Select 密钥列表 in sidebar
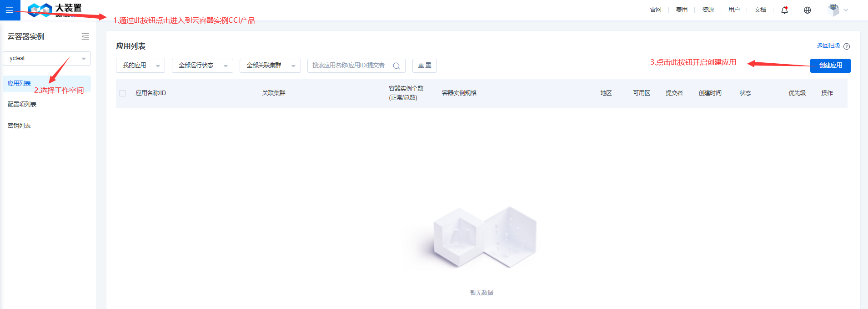 pyautogui.click(x=19, y=126)
